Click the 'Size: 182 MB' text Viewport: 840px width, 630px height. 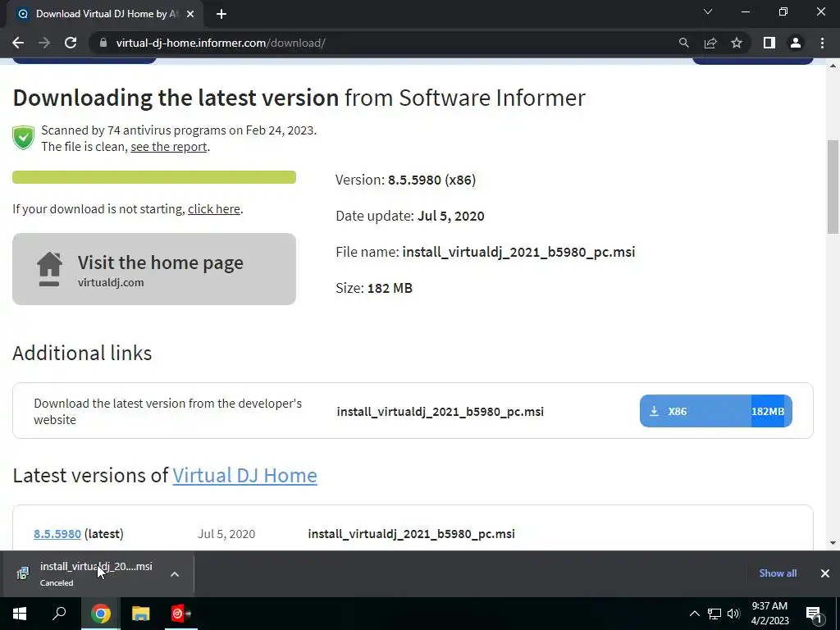click(374, 288)
